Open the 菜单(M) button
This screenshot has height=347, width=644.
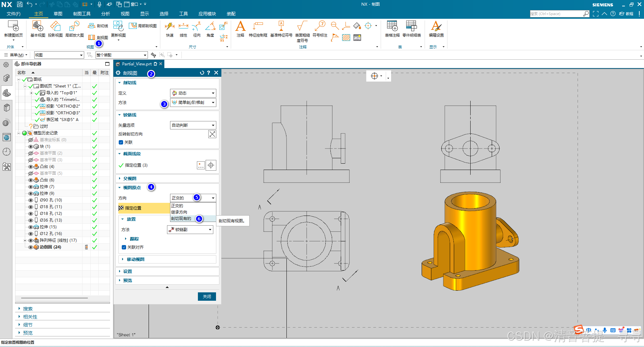point(16,55)
